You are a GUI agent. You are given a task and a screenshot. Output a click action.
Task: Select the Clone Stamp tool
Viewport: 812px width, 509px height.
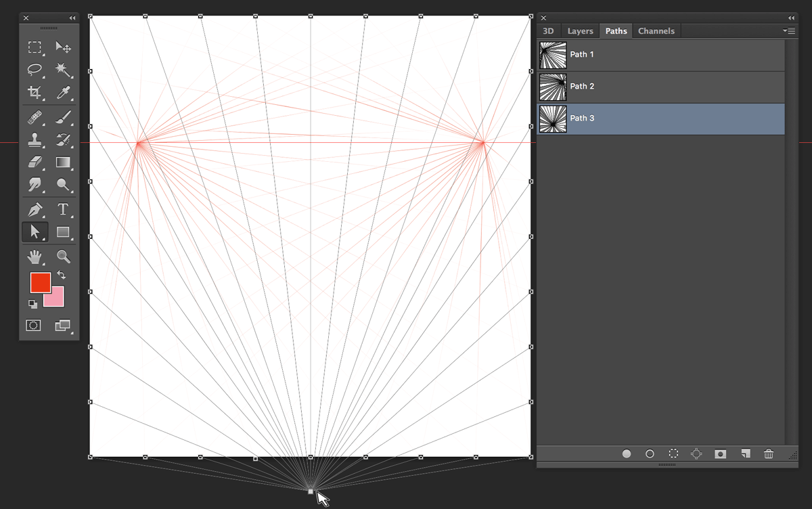35,140
